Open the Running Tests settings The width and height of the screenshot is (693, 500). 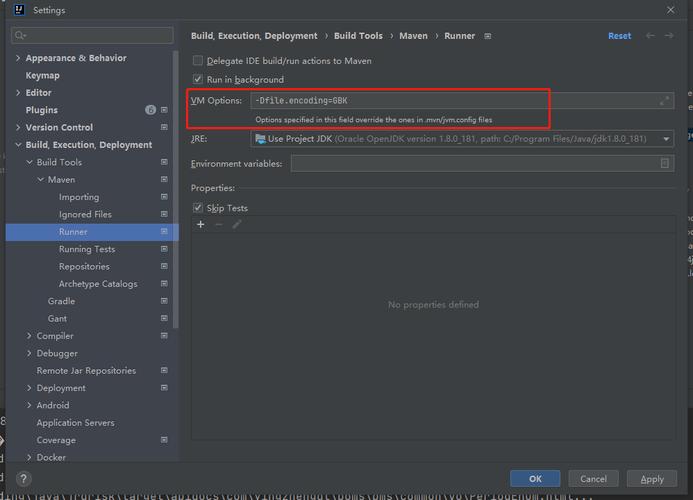click(87, 249)
